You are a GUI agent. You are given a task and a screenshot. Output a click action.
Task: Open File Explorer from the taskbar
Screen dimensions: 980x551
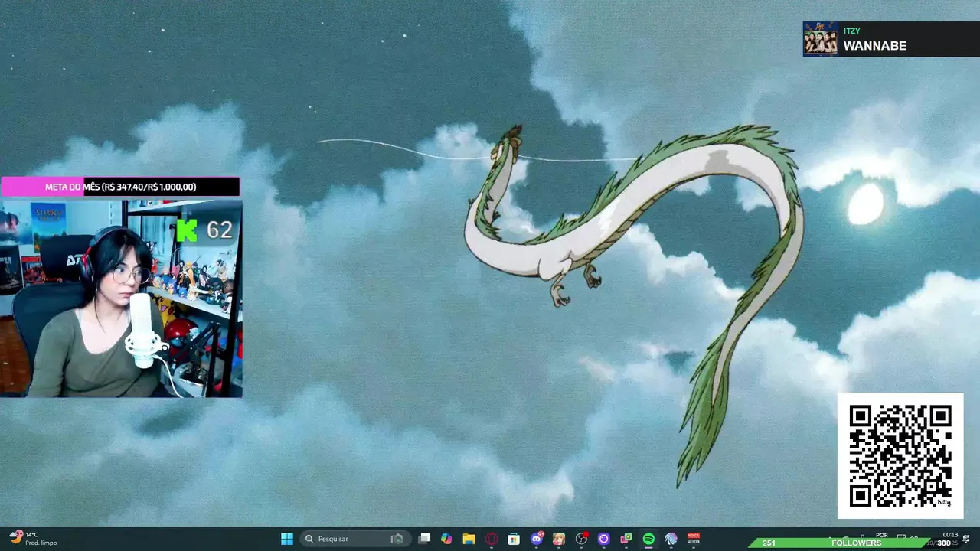click(469, 539)
